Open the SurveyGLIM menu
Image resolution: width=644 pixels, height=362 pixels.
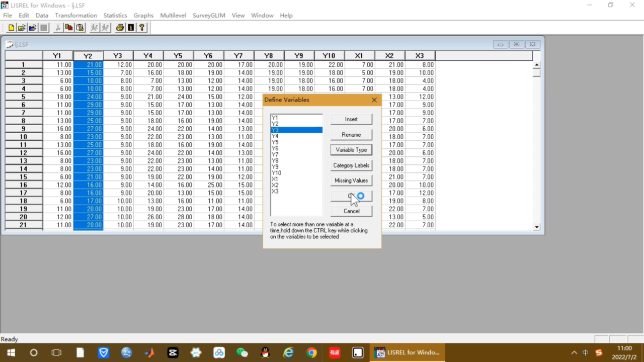pos(209,15)
